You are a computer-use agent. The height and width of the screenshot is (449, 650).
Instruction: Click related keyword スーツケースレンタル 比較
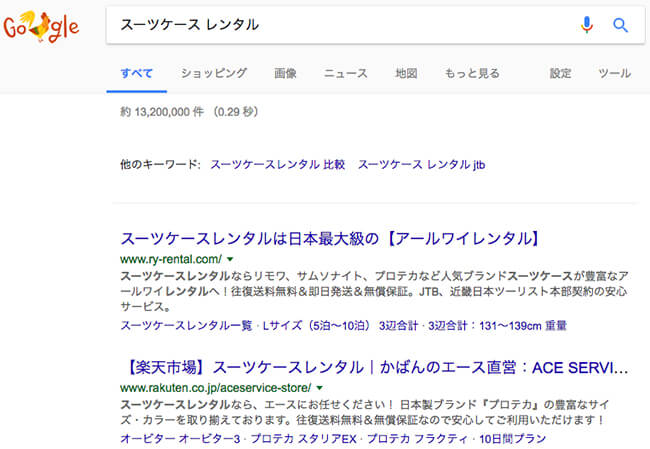coord(277,165)
